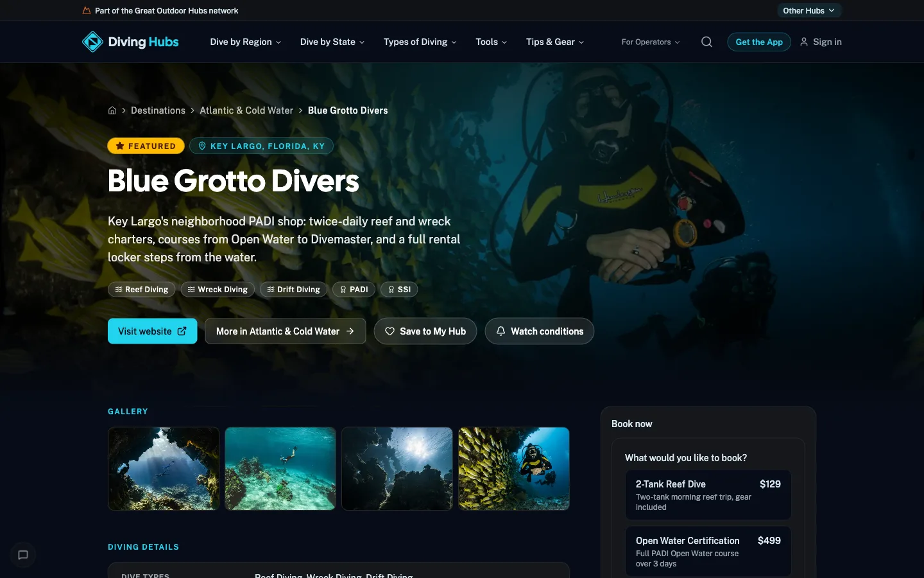This screenshot has width=924, height=578.
Task: Open the sea cave gallery thumbnail
Action: (164, 469)
